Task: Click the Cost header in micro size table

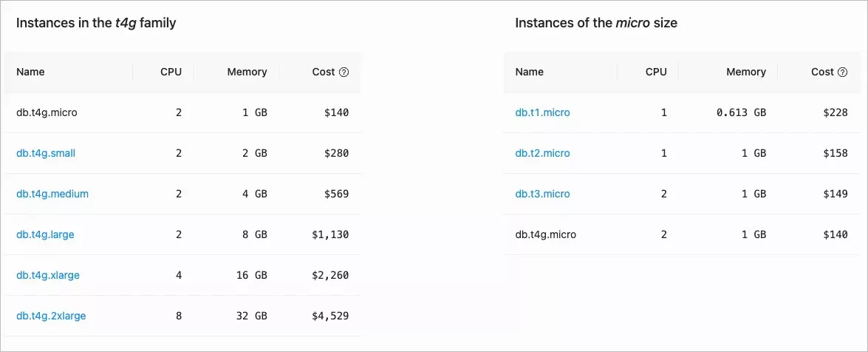Action: point(822,72)
